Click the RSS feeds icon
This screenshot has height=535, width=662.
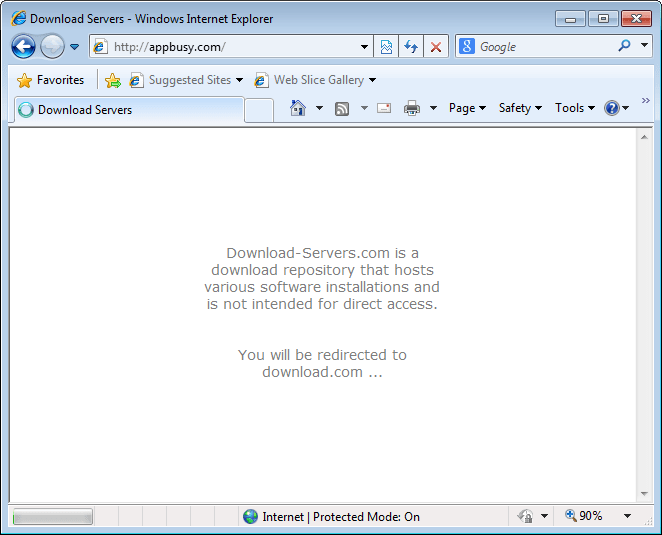click(342, 109)
